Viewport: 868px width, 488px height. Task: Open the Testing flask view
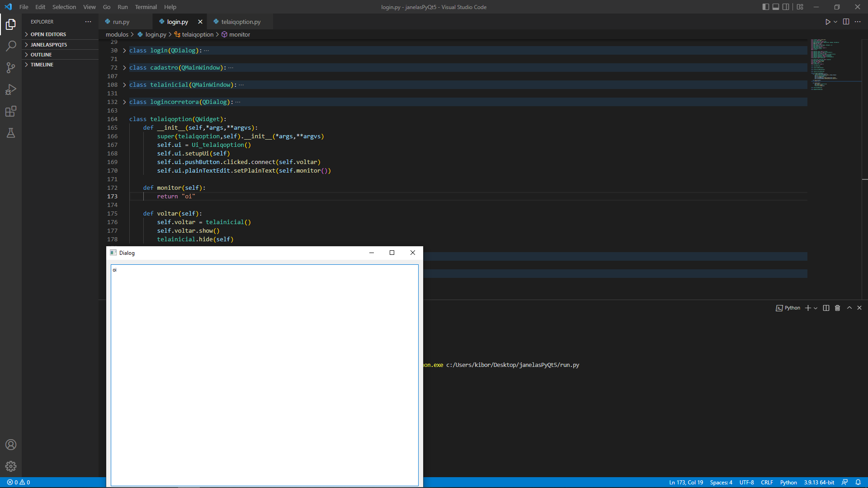11,133
